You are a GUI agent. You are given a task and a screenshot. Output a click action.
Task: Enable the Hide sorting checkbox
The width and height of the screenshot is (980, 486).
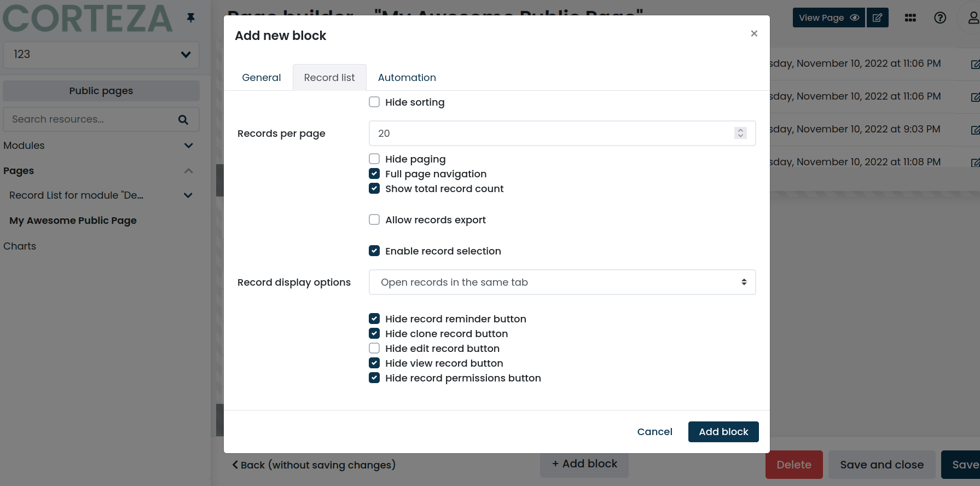pyautogui.click(x=374, y=102)
